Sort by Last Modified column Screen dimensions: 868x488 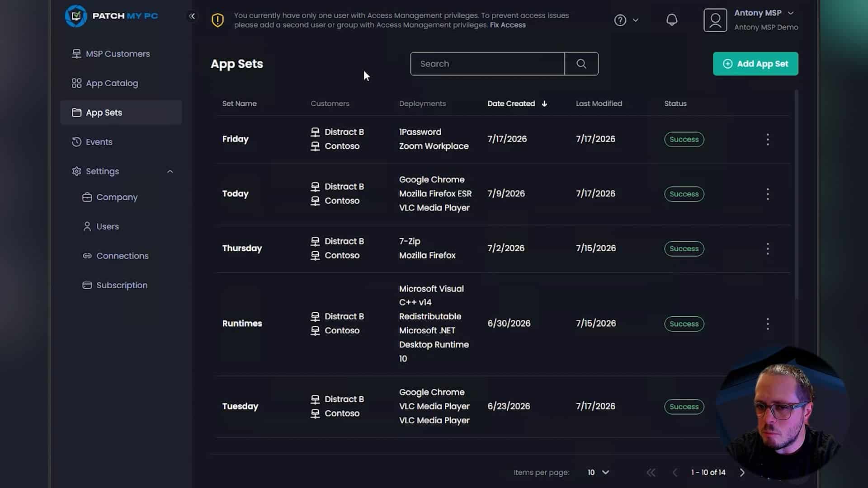click(x=599, y=103)
